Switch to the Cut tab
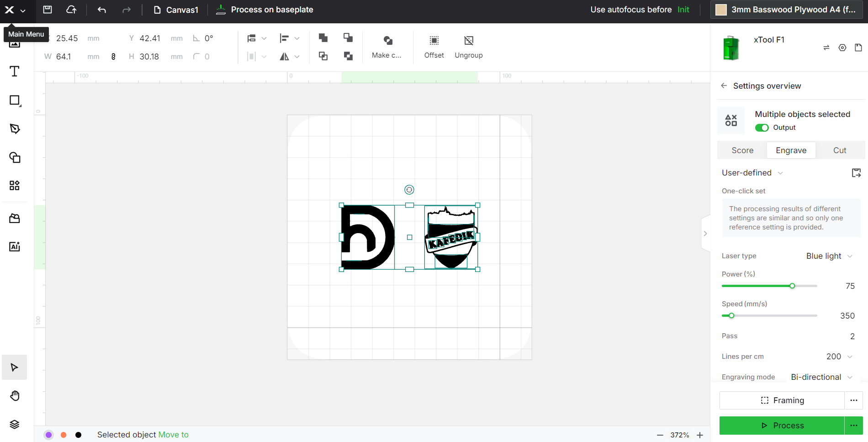868x442 pixels. click(839, 150)
